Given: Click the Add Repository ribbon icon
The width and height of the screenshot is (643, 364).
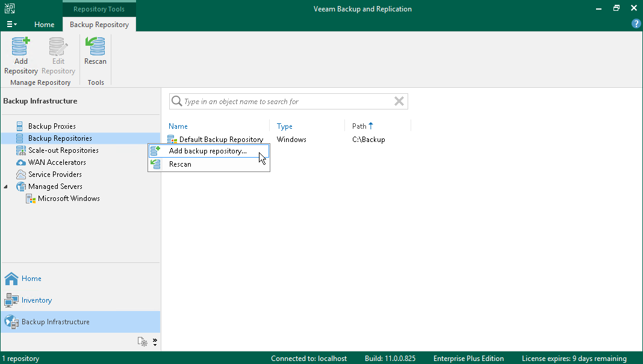Looking at the screenshot, I should click(x=20, y=46).
